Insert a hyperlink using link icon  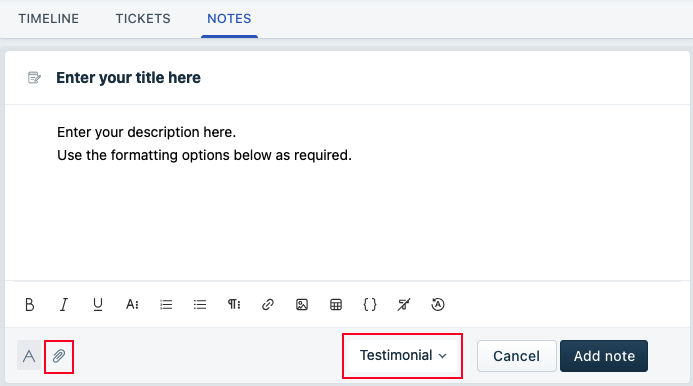pos(268,304)
